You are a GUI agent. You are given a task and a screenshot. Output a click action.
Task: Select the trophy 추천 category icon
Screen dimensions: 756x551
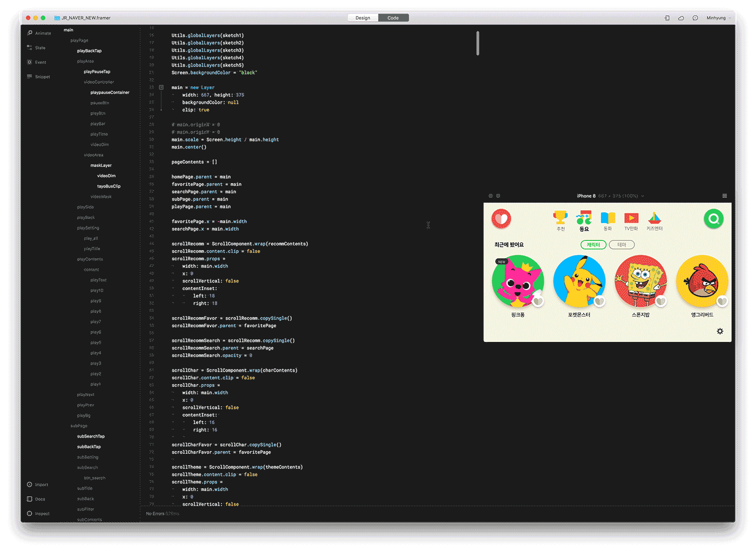coord(561,220)
